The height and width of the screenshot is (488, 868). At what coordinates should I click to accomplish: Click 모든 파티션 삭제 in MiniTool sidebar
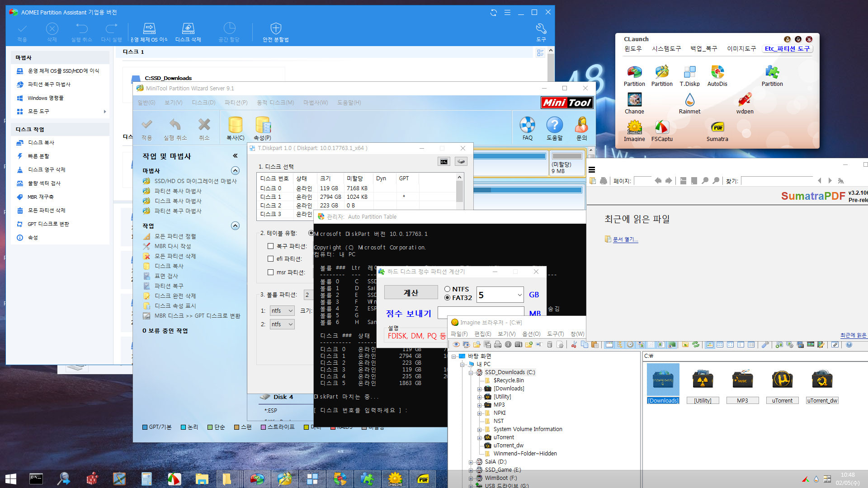(x=175, y=256)
